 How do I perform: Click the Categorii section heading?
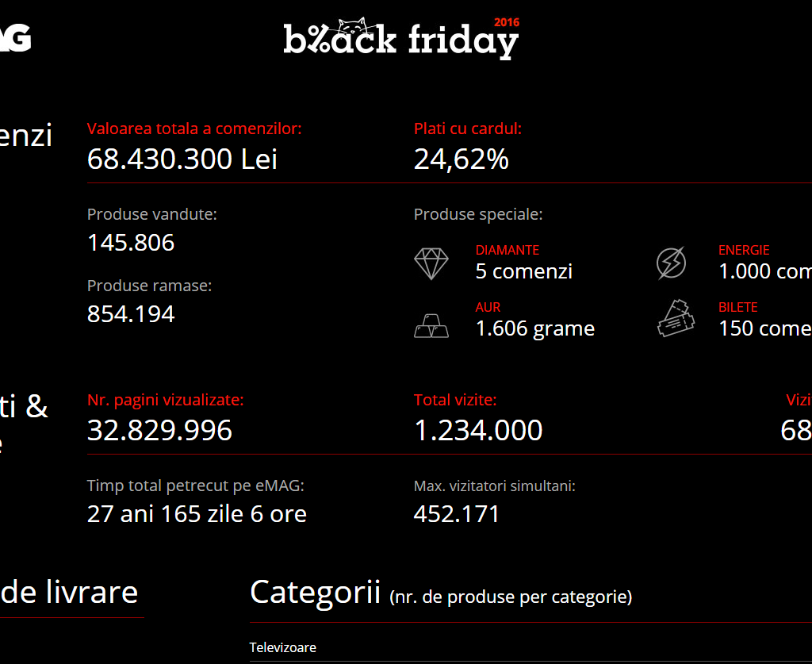click(x=315, y=593)
